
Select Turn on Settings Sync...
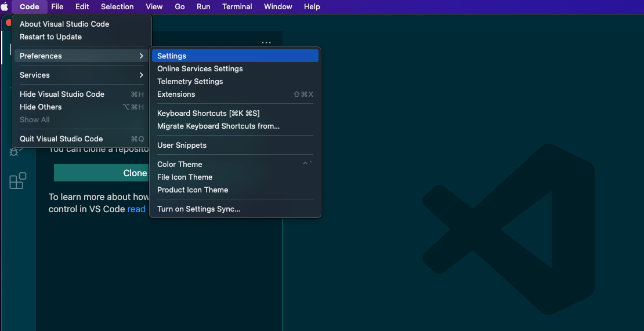tap(235, 209)
